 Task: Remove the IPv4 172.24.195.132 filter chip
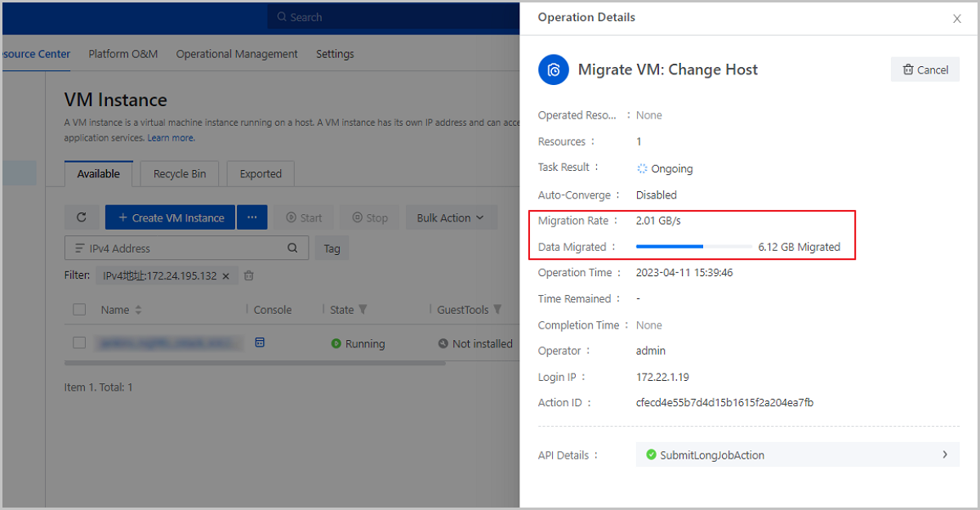coord(226,276)
